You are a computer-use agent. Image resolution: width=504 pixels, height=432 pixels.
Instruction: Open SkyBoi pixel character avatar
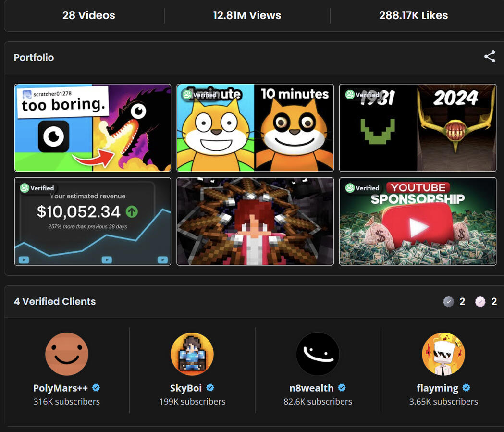(192, 354)
